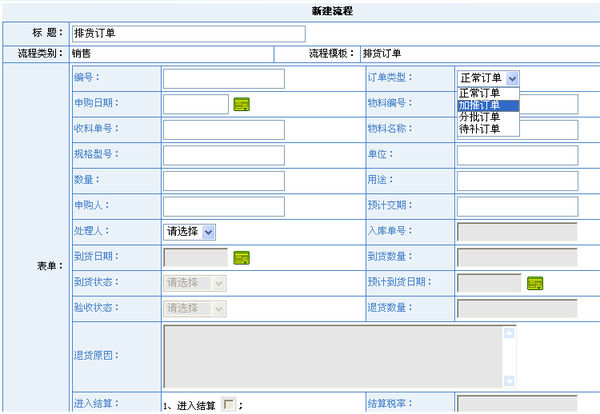Click into the 预计交期 field
The width and height of the screenshot is (600, 414).
tap(517, 207)
